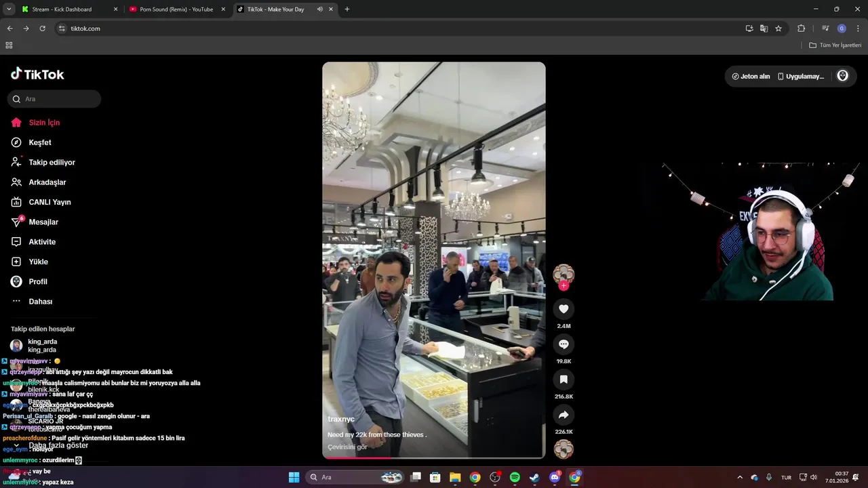
Task: Share the video with the 226.1K arrow icon
Action: pyautogui.click(x=564, y=415)
